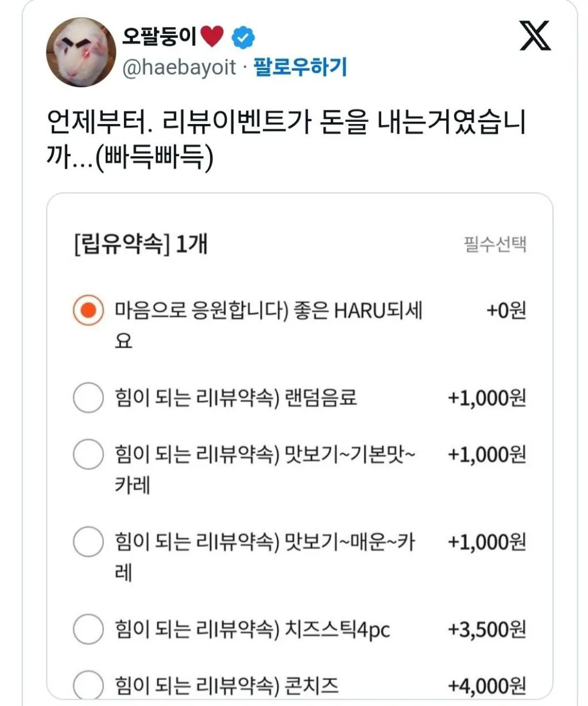This screenshot has width=588, height=706.
Task: Click the 오팔둥이 display name
Action: click(x=159, y=37)
